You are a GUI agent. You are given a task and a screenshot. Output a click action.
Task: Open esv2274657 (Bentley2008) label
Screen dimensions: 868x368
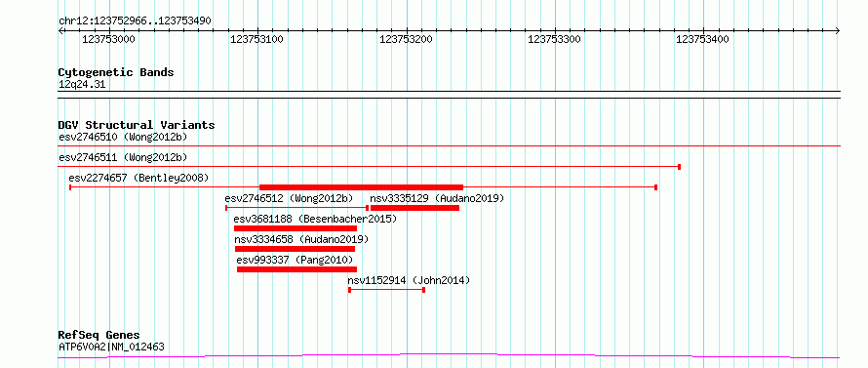click(138, 178)
